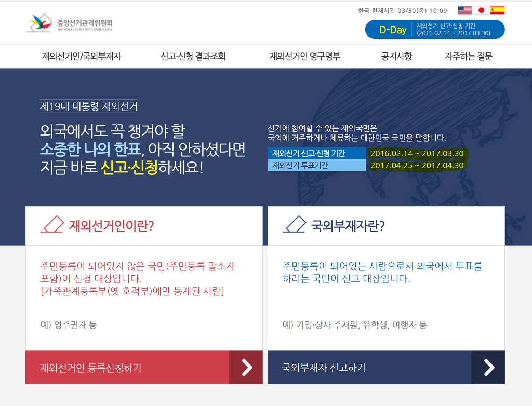Click the ballot icon beside 국외부재자란?
532x406 pixels.
click(x=294, y=224)
